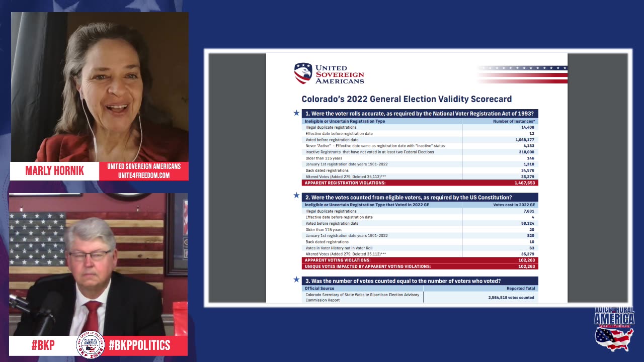
Task: Click 'UNIQUE VOTES IMPACTED BY APPARENT VOTING VIOLATIONS' row label
Action: [x=368, y=266]
